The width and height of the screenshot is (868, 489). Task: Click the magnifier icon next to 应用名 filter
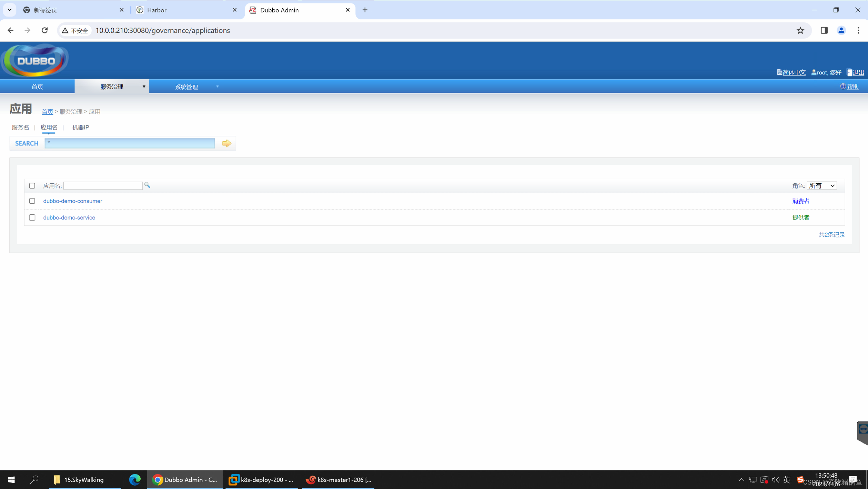pyautogui.click(x=147, y=185)
